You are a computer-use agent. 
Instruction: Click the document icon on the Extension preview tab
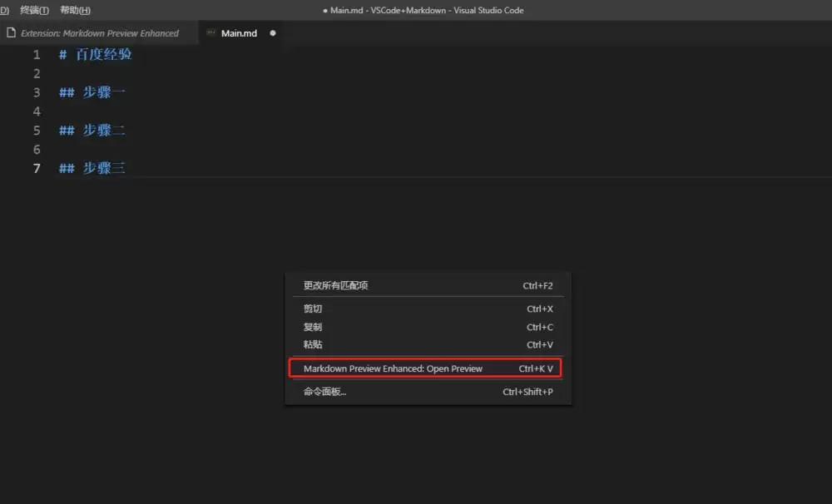[9, 33]
